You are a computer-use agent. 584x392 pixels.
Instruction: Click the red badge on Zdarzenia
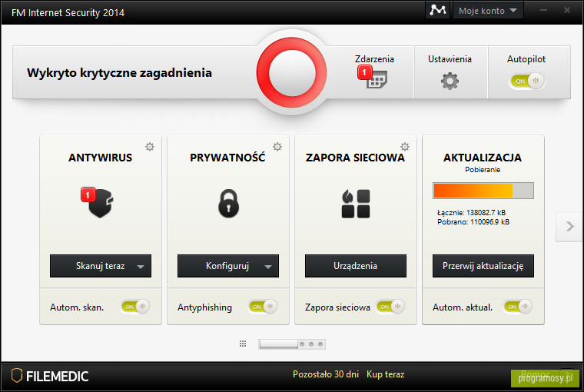tap(364, 72)
